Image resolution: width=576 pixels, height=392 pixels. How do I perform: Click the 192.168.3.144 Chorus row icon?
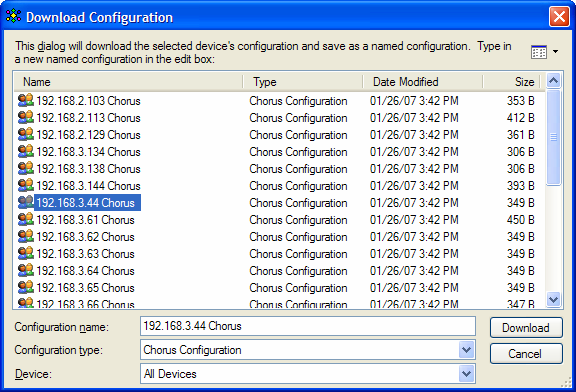coord(26,186)
